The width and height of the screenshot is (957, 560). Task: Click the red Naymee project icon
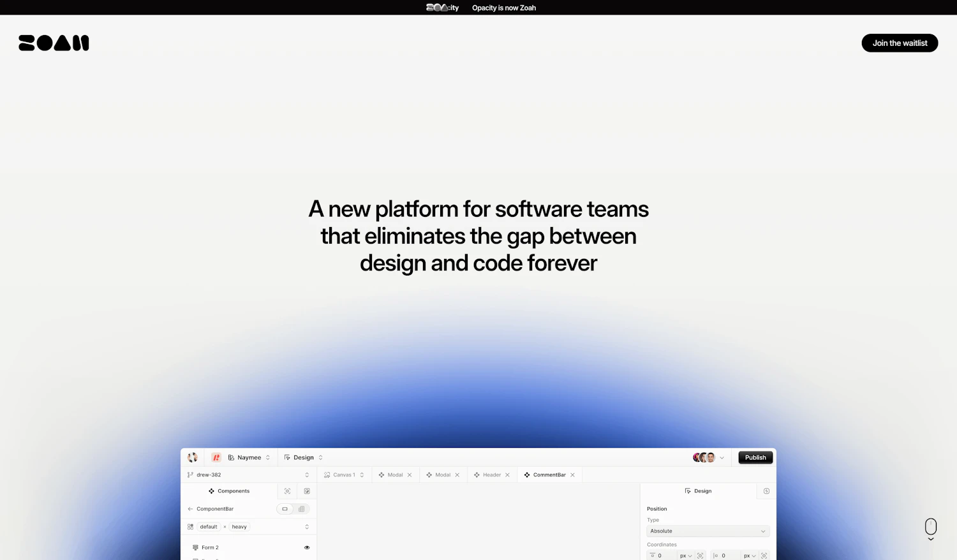(216, 457)
